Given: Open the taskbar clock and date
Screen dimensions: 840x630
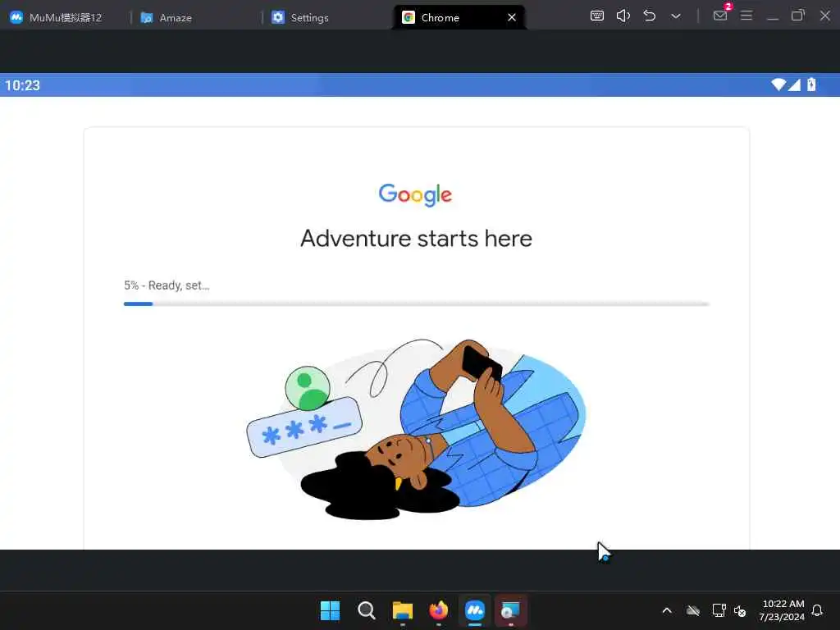Looking at the screenshot, I should point(782,610).
